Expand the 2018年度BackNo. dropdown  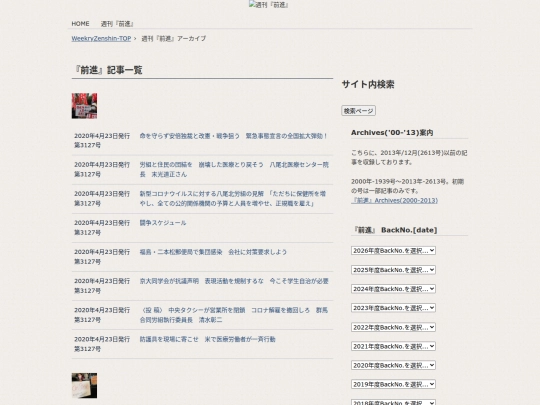(393, 402)
